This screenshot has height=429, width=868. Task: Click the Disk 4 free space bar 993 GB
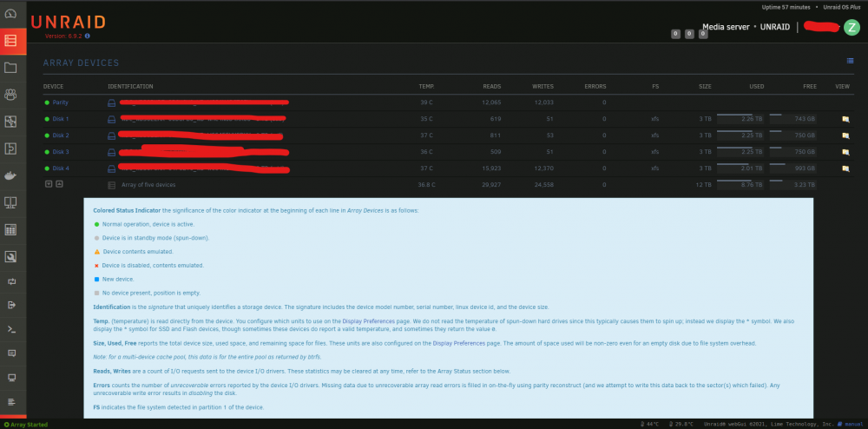pyautogui.click(x=792, y=168)
